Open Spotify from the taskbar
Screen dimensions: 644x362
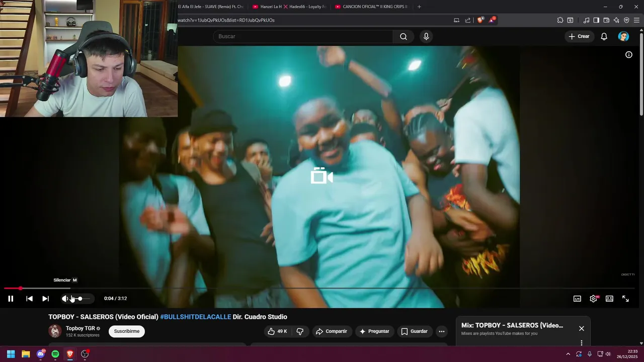pos(55,354)
